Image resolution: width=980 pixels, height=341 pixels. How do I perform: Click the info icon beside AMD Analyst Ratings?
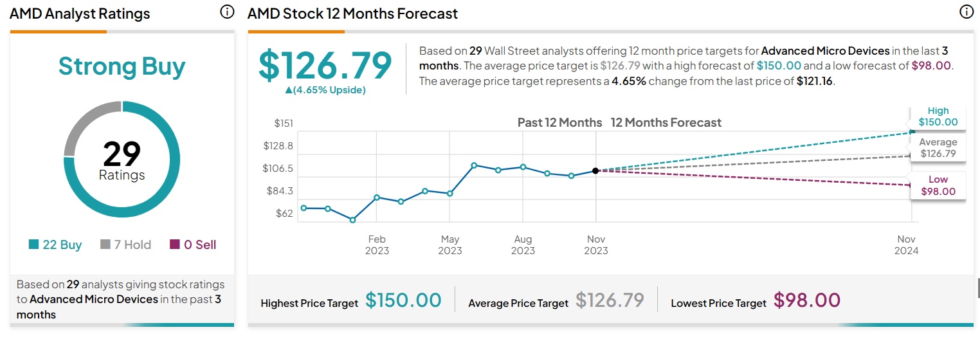coord(227,12)
